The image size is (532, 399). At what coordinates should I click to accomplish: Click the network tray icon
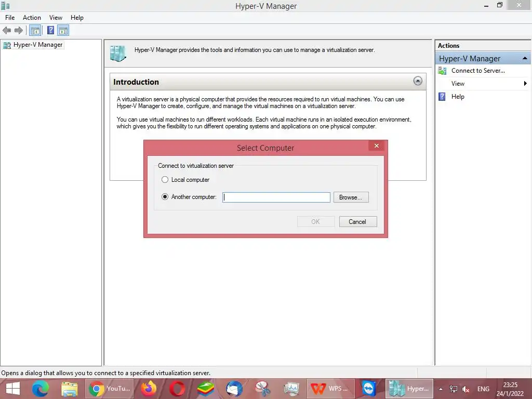pos(453,389)
